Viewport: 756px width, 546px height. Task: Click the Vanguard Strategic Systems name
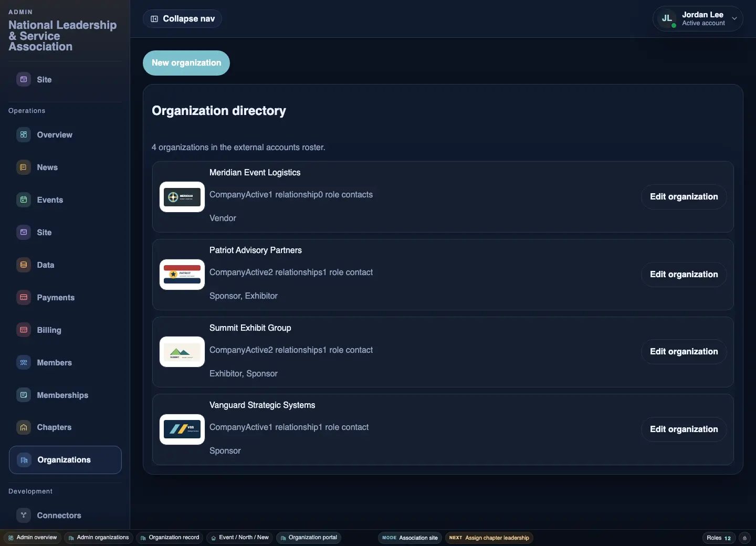point(262,405)
